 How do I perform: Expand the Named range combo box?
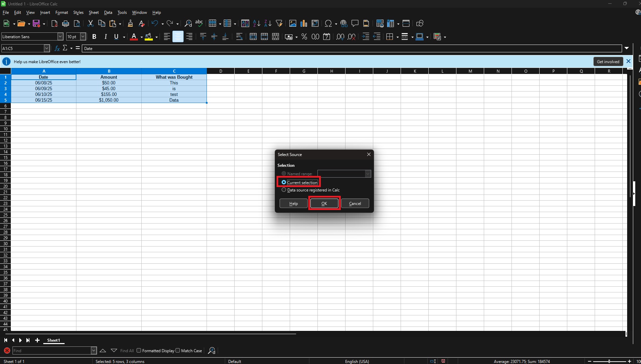(368, 174)
